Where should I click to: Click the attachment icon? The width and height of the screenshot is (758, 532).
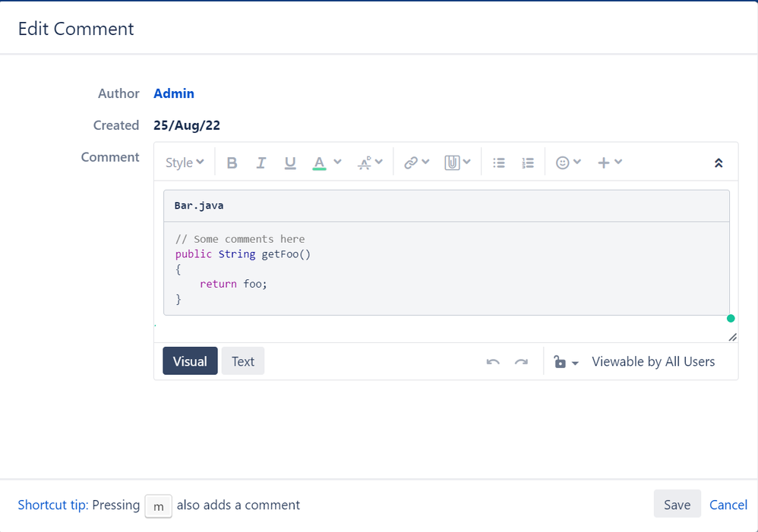(x=452, y=163)
